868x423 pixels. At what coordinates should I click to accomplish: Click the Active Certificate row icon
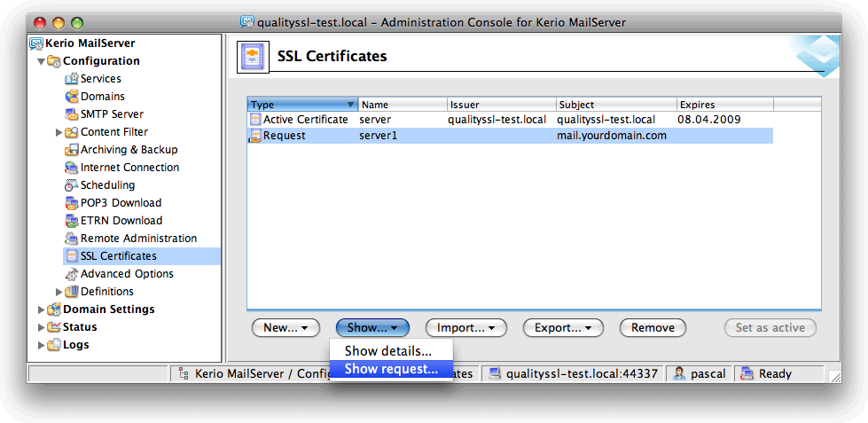coord(255,119)
